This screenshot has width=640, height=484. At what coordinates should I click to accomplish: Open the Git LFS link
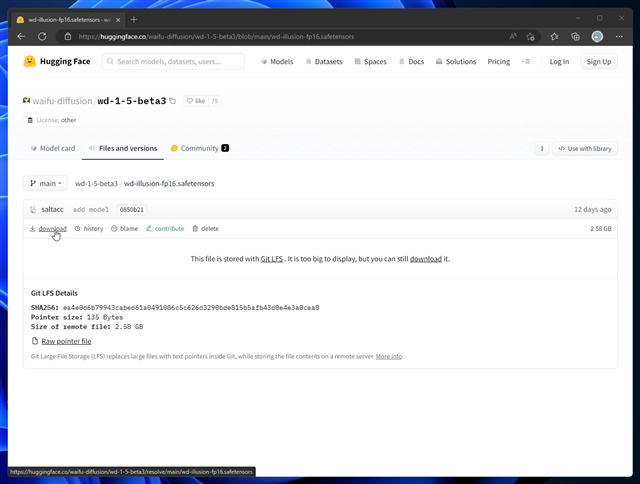pyautogui.click(x=272, y=259)
